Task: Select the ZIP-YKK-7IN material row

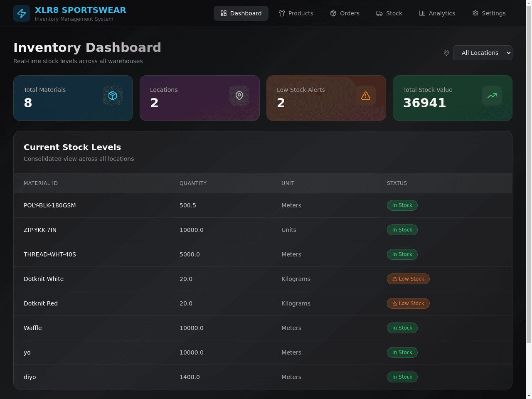Action: (x=263, y=230)
